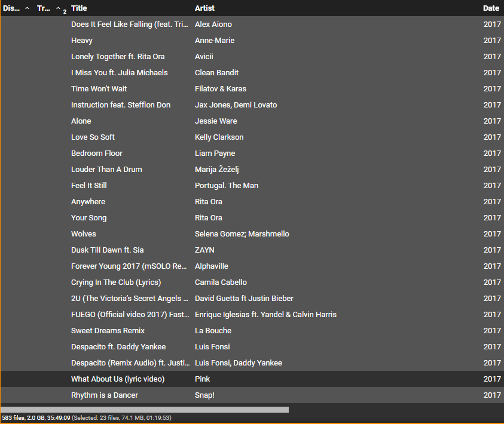Select "Wolves" by Selena Gomez; Marshmello
The height and width of the screenshot is (424, 504).
pyautogui.click(x=84, y=234)
